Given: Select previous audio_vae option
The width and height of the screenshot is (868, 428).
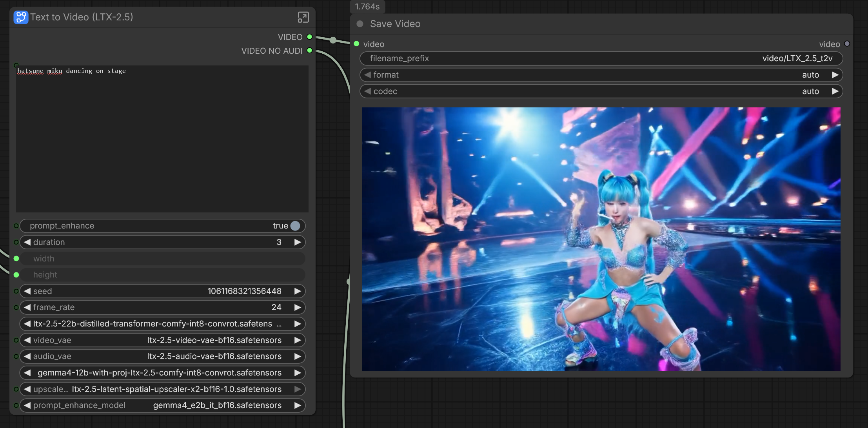Looking at the screenshot, I should point(27,356).
